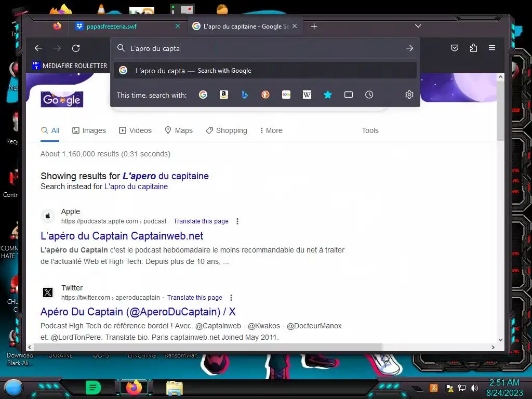
Task: Reload the current page
Action: pos(76,48)
